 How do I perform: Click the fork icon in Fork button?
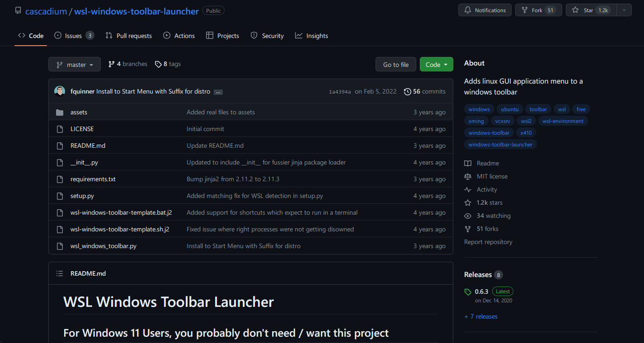(x=525, y=10)
